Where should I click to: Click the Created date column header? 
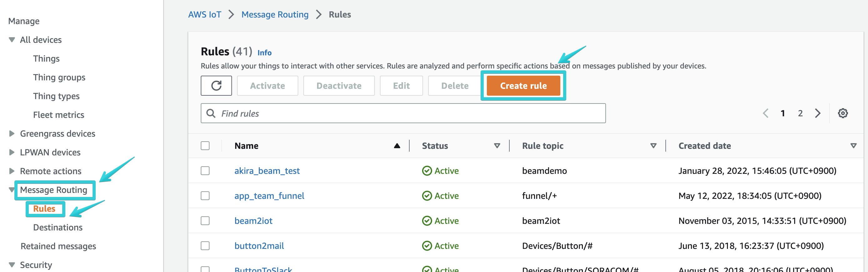click(x=704, y=146)
